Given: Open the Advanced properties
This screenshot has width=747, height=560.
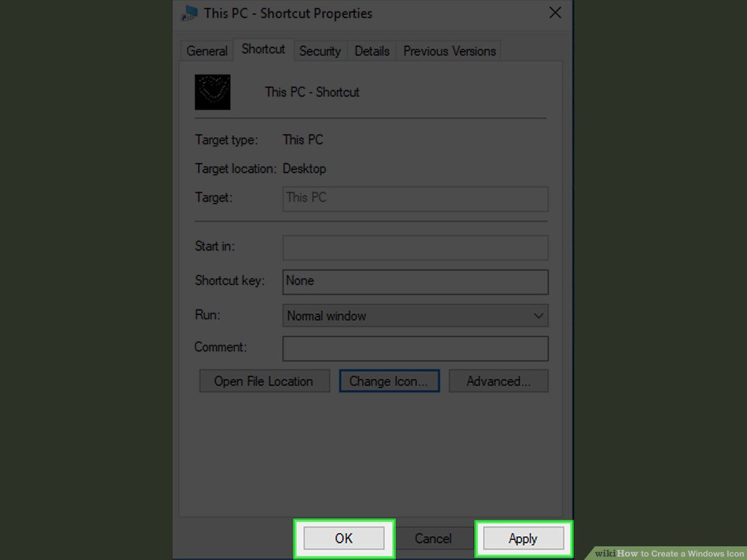Looking at the screenshot, I should click(498, 381).
